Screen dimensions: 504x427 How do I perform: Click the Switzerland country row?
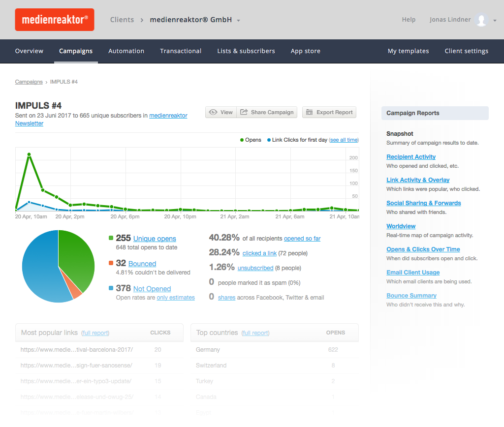point(275,366)
